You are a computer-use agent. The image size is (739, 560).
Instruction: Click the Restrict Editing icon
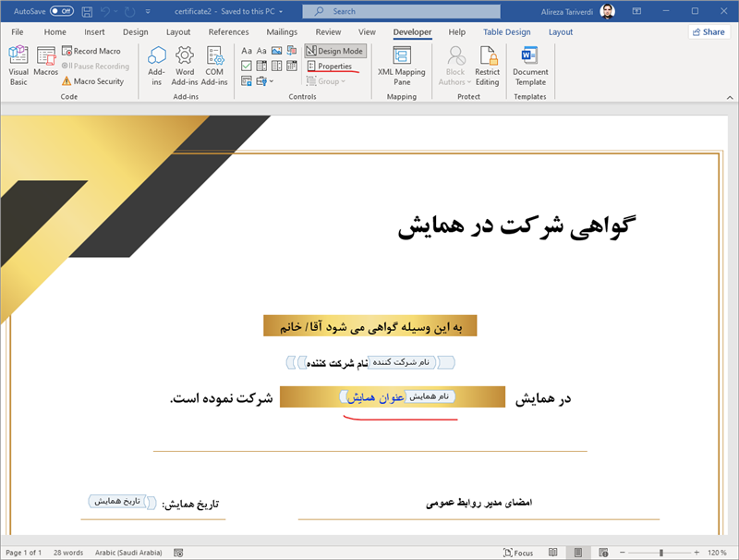487,64
